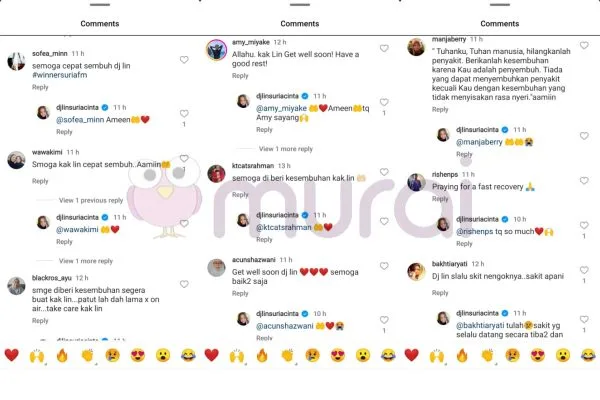Like sofea_minn's comment with the heart
Image resolution: width=600 pixels, height=400 pixels.
pyautogui.click(x=184, y=60)
